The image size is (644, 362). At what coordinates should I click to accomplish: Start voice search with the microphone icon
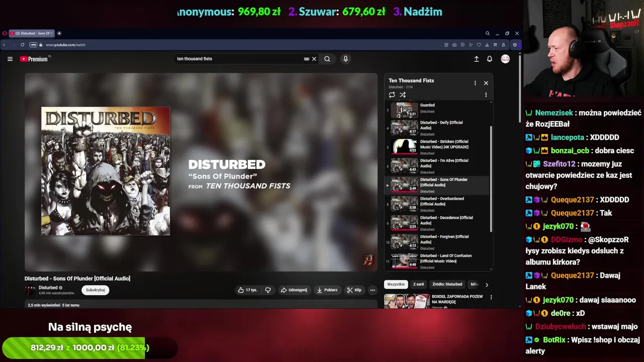346,59
